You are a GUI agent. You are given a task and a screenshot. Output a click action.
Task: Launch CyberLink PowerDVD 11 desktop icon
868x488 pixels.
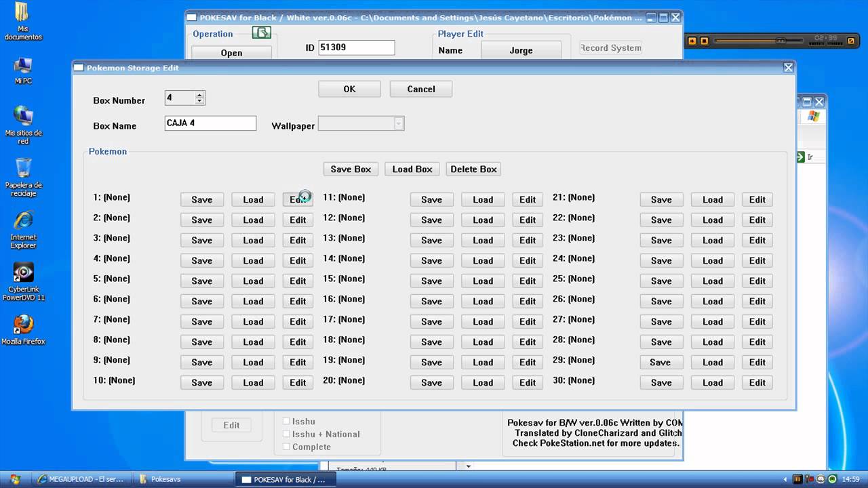click(x=23, y=282)
